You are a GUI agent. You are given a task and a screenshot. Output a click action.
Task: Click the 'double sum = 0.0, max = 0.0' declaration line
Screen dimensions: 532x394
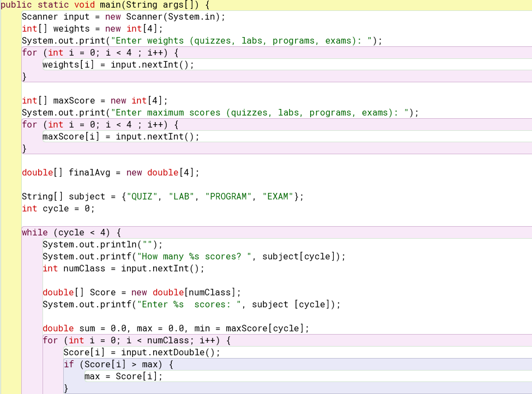[x=176, y=329]
